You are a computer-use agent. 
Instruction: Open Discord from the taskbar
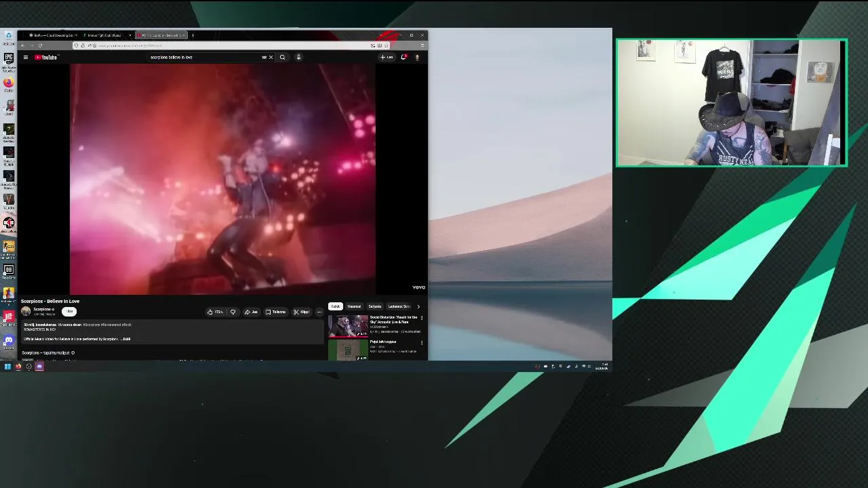[39, 367]
